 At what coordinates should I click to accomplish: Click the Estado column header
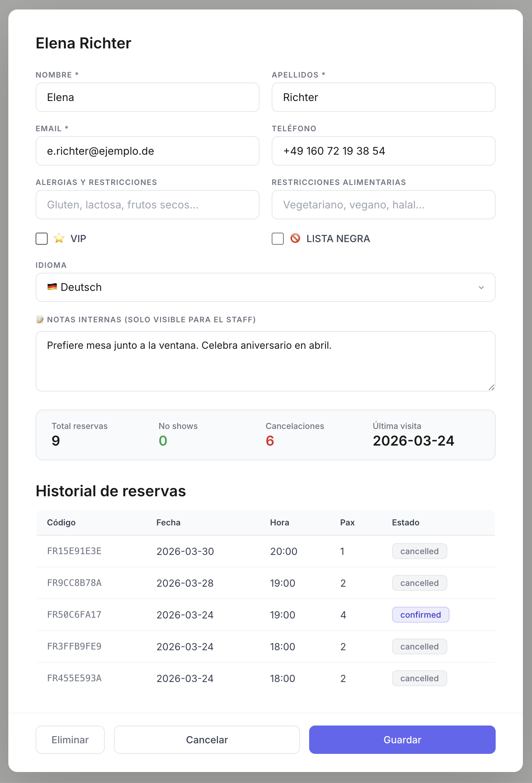tap(406, 522)
